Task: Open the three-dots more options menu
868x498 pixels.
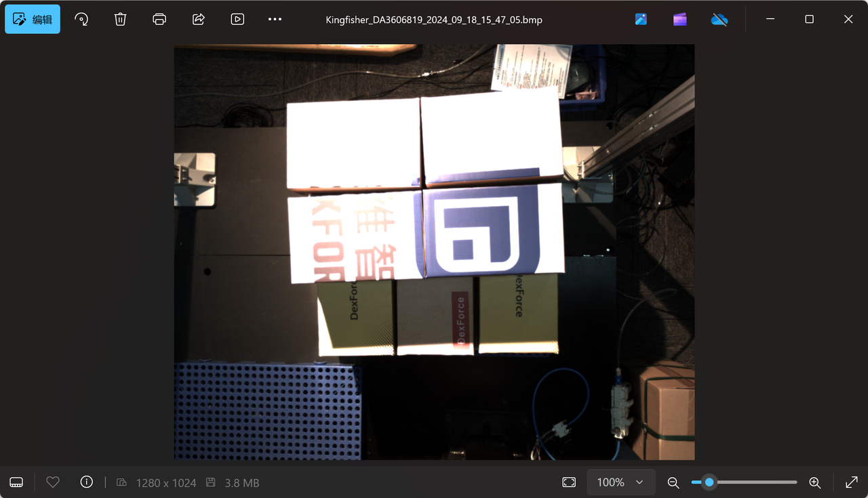Action: [x=275, y=20]
